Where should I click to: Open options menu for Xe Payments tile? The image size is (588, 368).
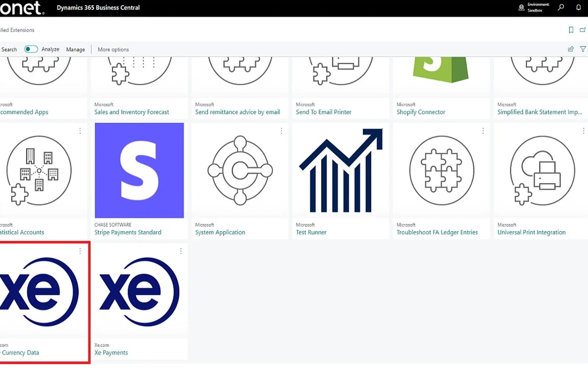[181, 251]
